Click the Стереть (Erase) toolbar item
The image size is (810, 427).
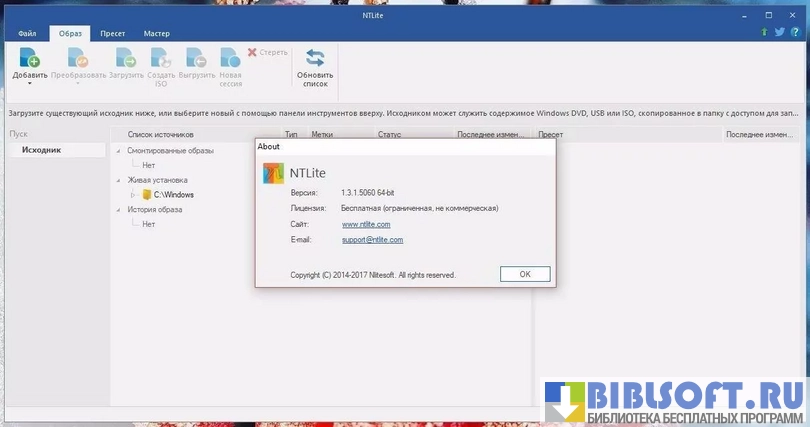click(267, 52)
